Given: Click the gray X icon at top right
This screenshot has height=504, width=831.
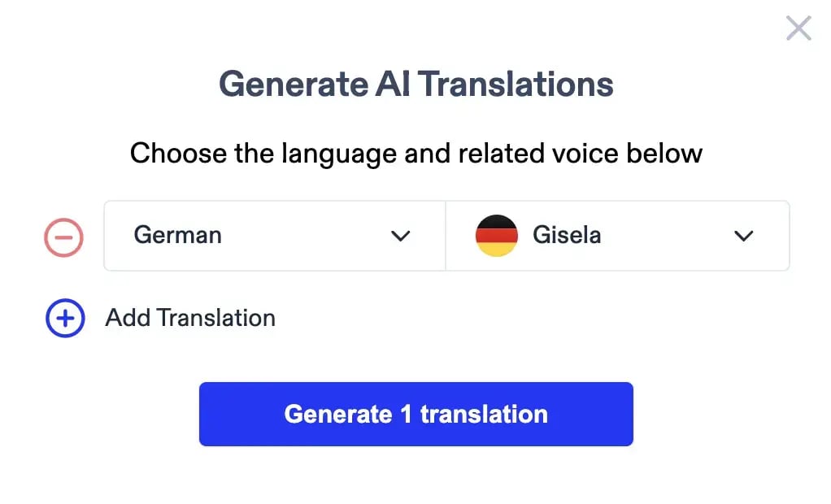Looking at the screenshot, I should (798, 28).
